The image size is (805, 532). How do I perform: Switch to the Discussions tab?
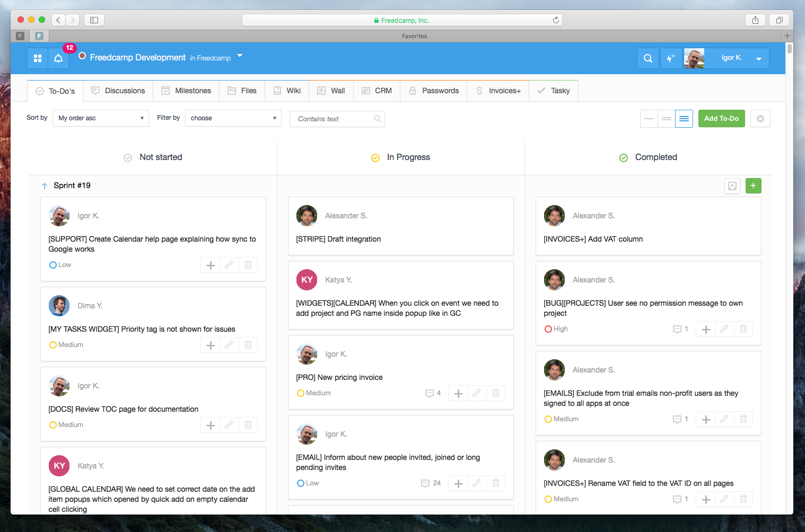(118, 91)
